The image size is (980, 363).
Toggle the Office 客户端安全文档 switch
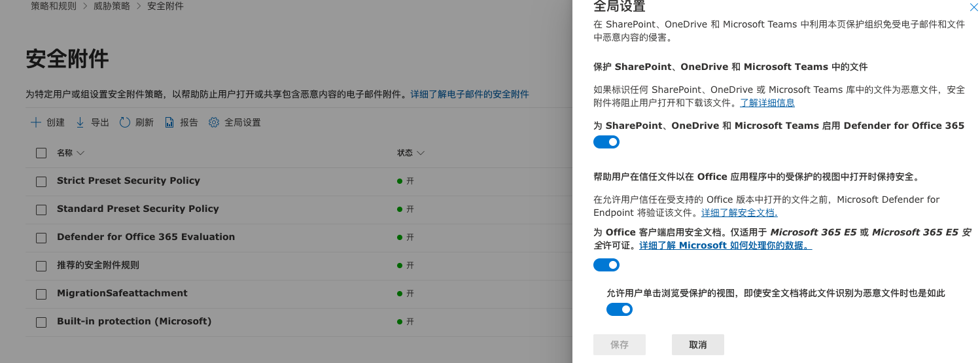pos(606,265)
